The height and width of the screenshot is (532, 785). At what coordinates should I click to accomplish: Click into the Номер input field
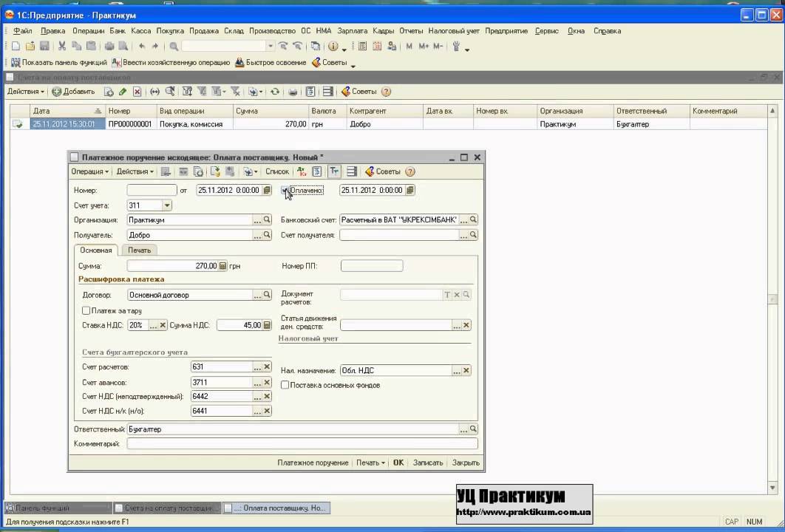click(152, 190)
